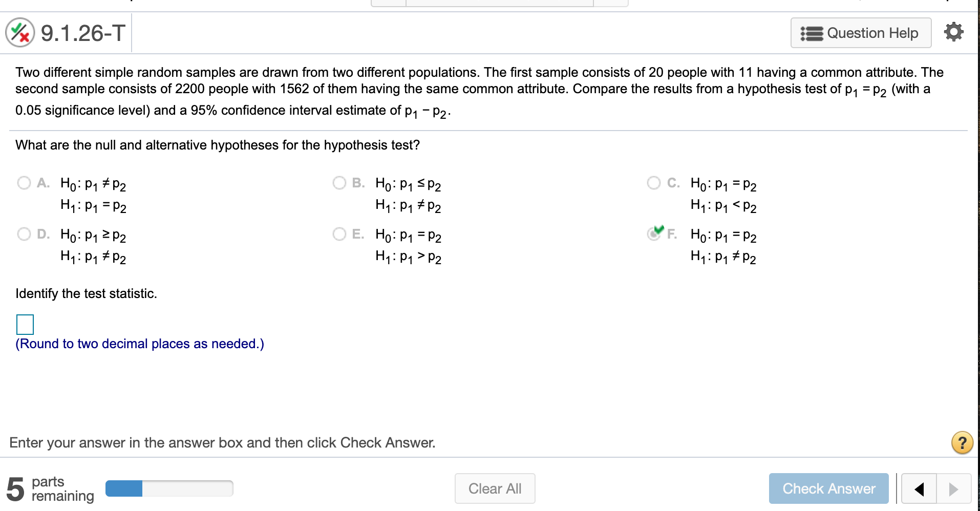Screen dimensions: 980x511
Task: Click the gear settings icon
Action: (953, 32)
